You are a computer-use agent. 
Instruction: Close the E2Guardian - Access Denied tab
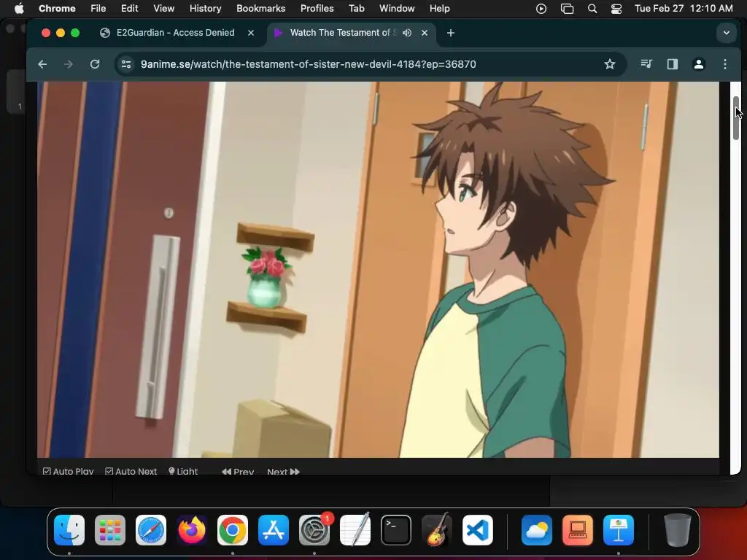coord(251,33)
